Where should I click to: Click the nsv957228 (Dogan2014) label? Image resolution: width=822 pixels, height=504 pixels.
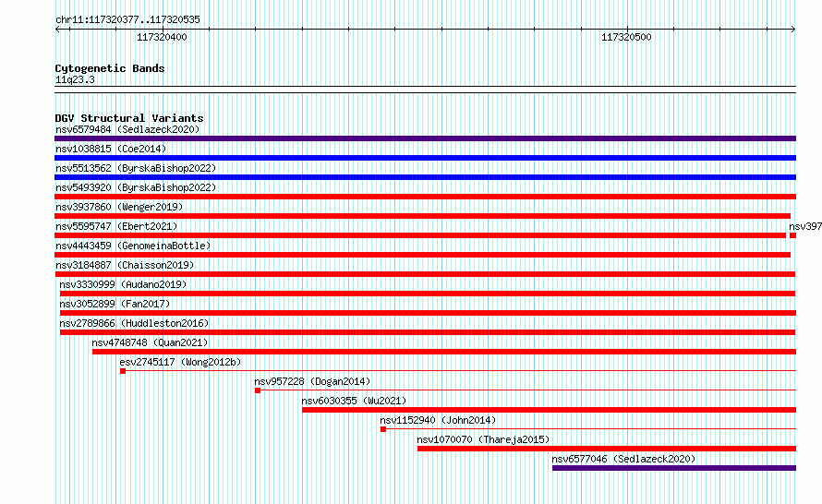click(312, 381)
